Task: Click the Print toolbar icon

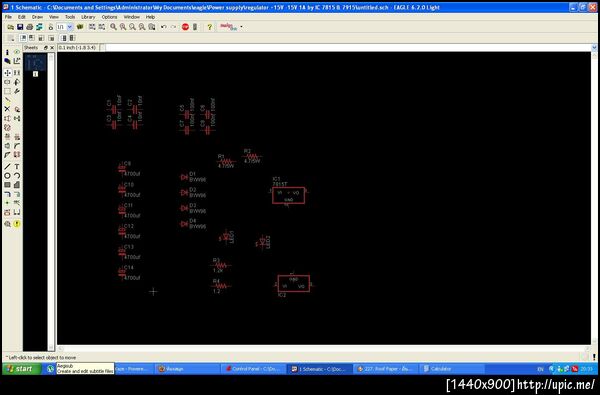Action: 29,27
